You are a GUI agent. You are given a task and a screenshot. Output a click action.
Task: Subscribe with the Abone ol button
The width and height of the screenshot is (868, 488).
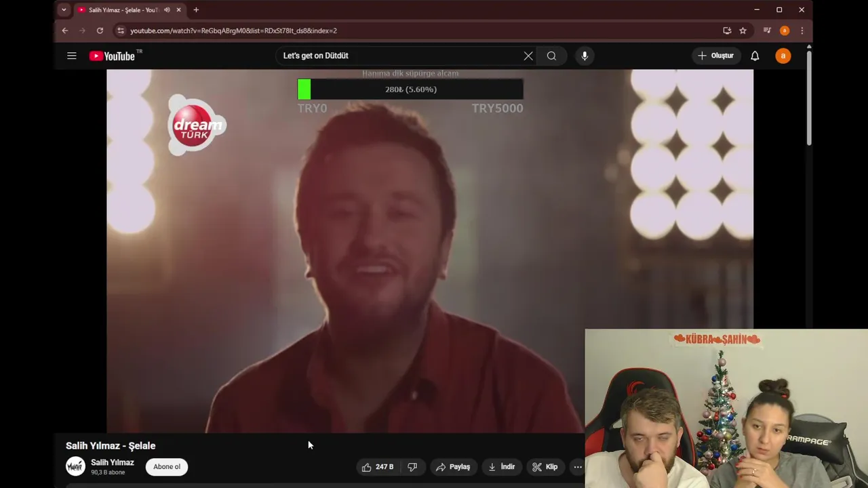click(x=167, y=466)
